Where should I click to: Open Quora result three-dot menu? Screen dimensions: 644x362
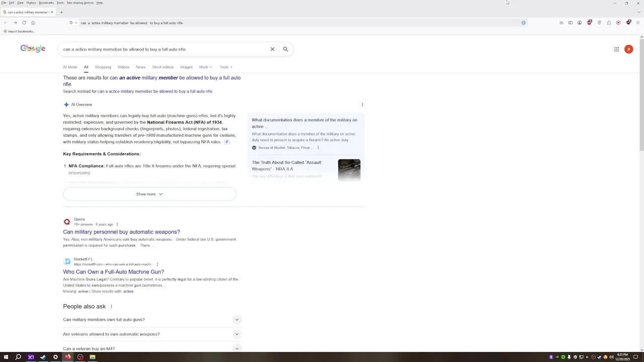tap(117, 224)
